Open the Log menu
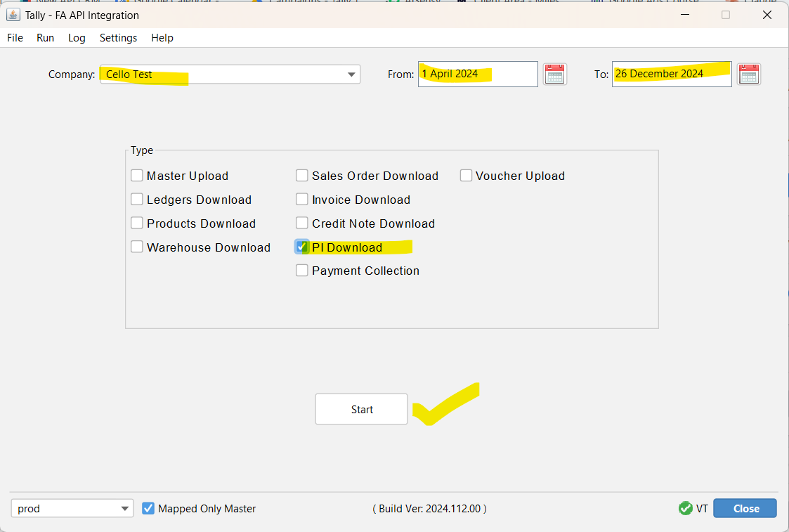Viewport: 789px width, 532px height. [77, 38]
